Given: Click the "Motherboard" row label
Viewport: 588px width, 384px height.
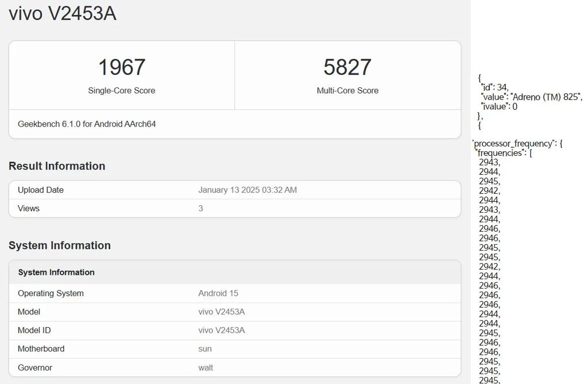Looking at the screenshot, I should click(x=41, y=349).
